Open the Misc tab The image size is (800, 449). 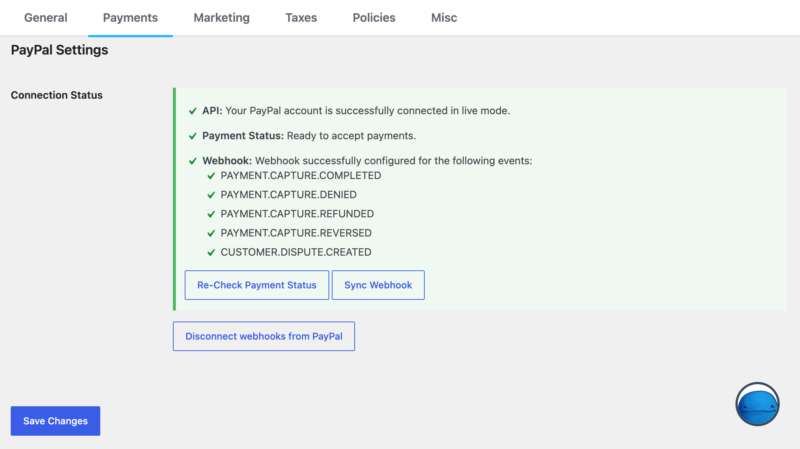pyautogui.click(x=444, y=18)
